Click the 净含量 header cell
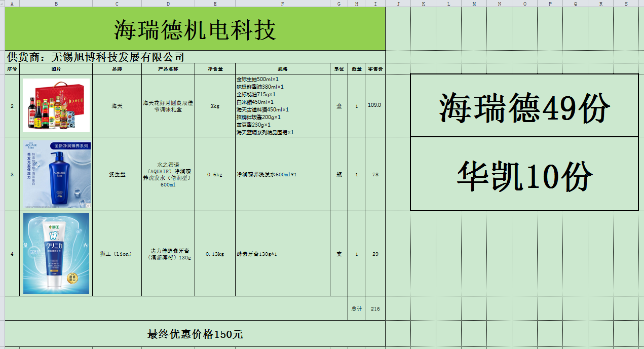 215,69
